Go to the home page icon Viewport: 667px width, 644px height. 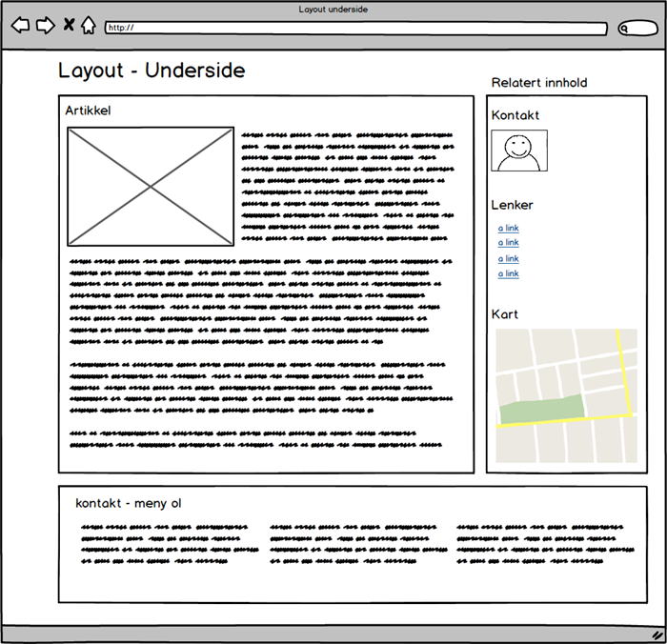(x=88, y=26)
